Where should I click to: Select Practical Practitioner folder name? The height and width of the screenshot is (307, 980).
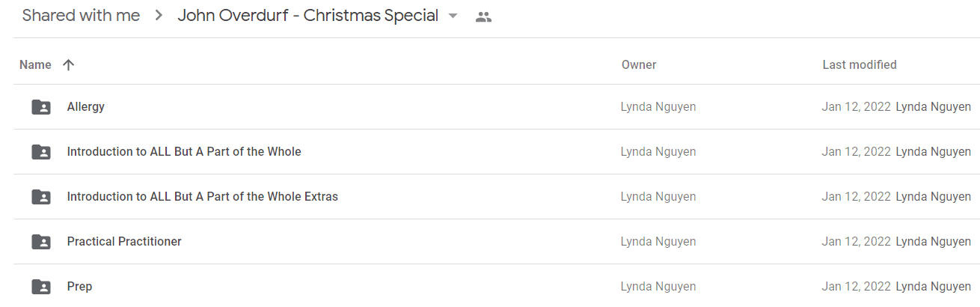tap(124, 242)
